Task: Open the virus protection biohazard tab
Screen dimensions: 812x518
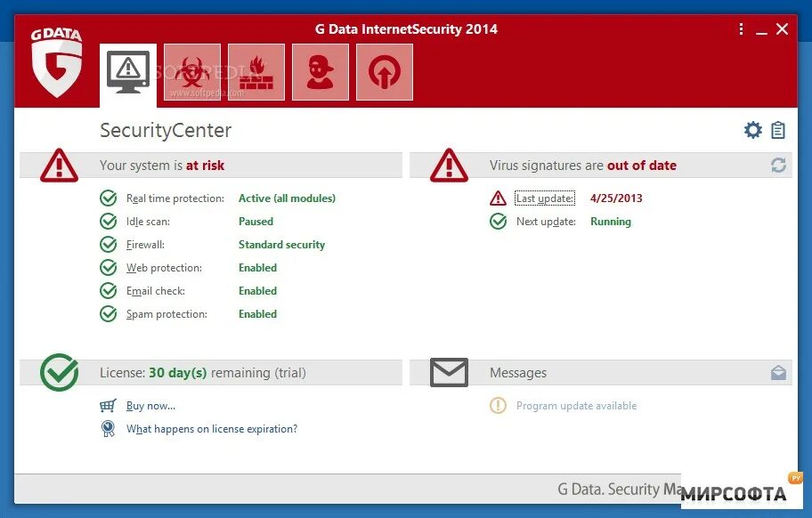Action: pos(192,72)
